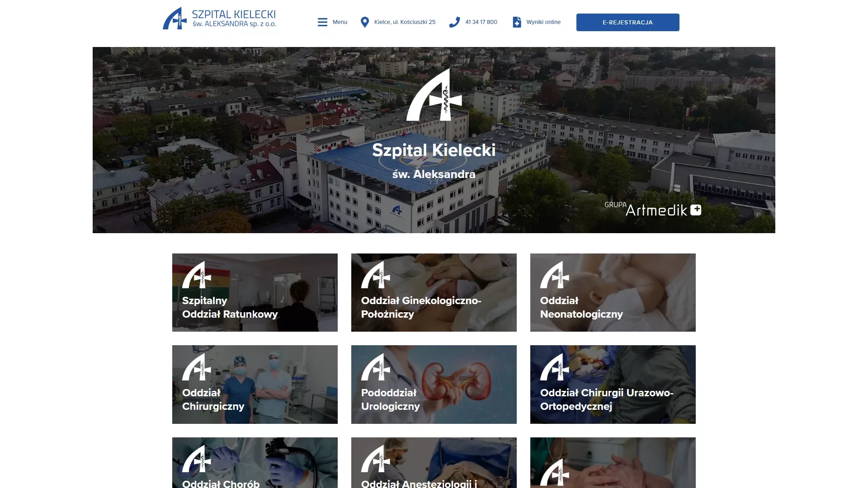
Task: Click logo icon on Oddział Chorób card
Action: (197, 459)
